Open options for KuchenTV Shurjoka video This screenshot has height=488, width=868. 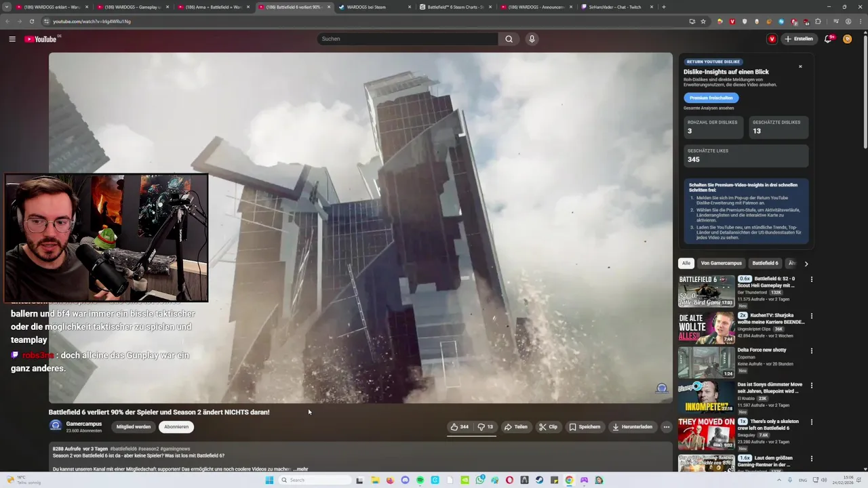tap(811, 316)
